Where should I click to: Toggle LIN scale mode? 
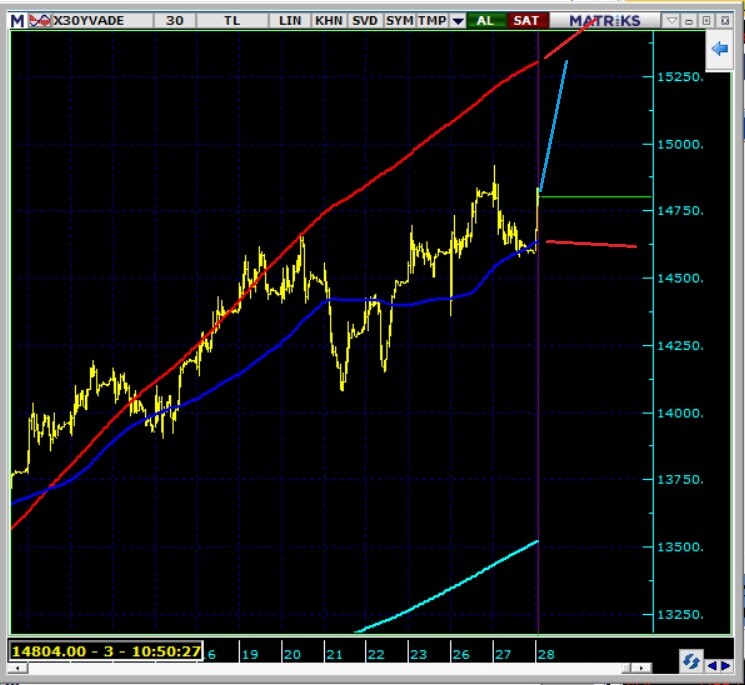click(x=290, y=20)
